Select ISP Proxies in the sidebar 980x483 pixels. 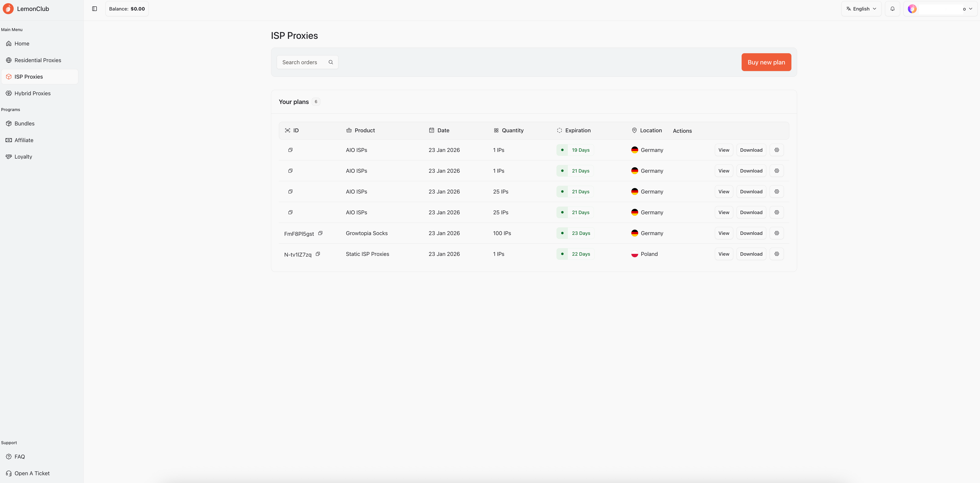[40, 77]
